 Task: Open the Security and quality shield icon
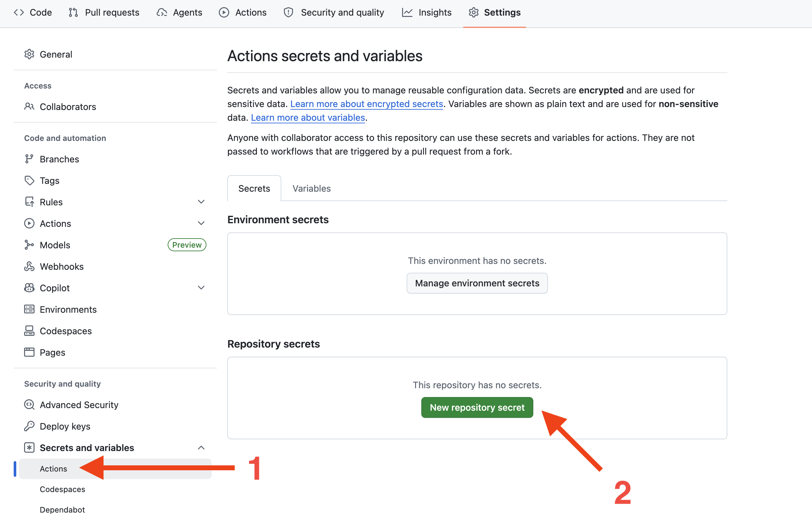(x=288, y=12)
